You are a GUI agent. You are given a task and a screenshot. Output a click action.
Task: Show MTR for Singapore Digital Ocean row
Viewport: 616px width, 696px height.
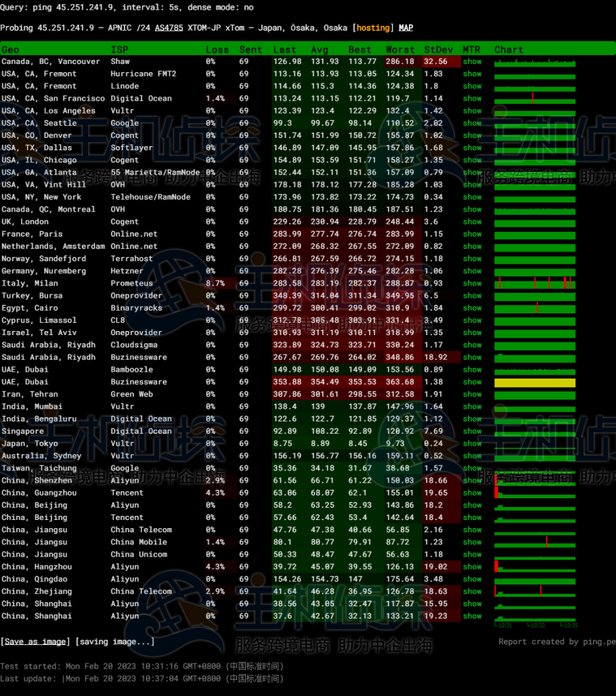click(472, 431)
